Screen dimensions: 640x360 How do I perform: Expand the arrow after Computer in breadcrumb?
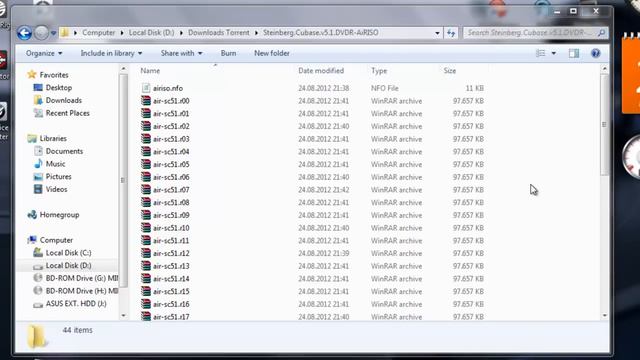(x=122, y=33)
